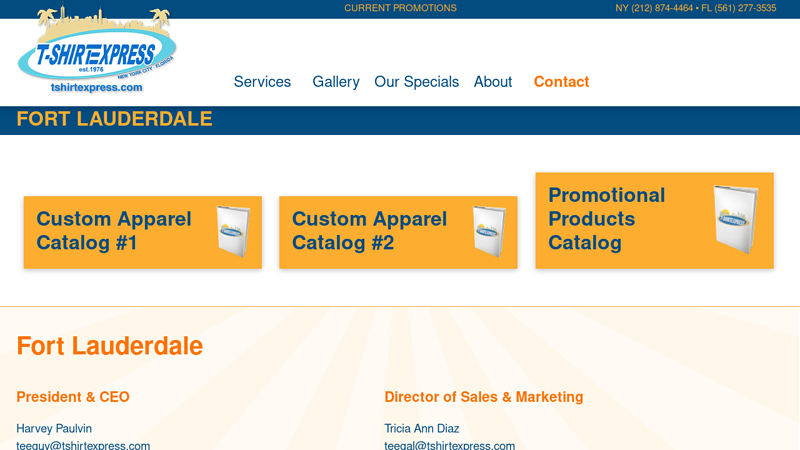Open the Services menu
The image size is (800, 450).
tap(262, 82)
